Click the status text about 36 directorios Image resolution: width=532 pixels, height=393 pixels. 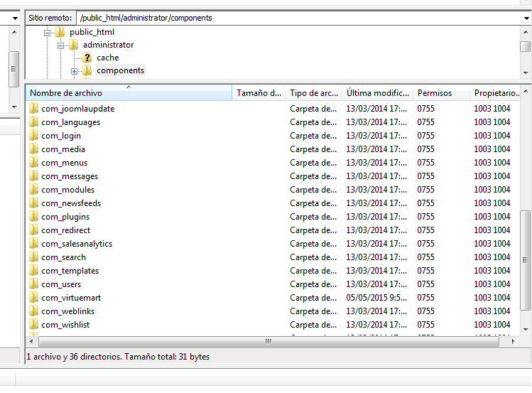[x=118, y=357]
